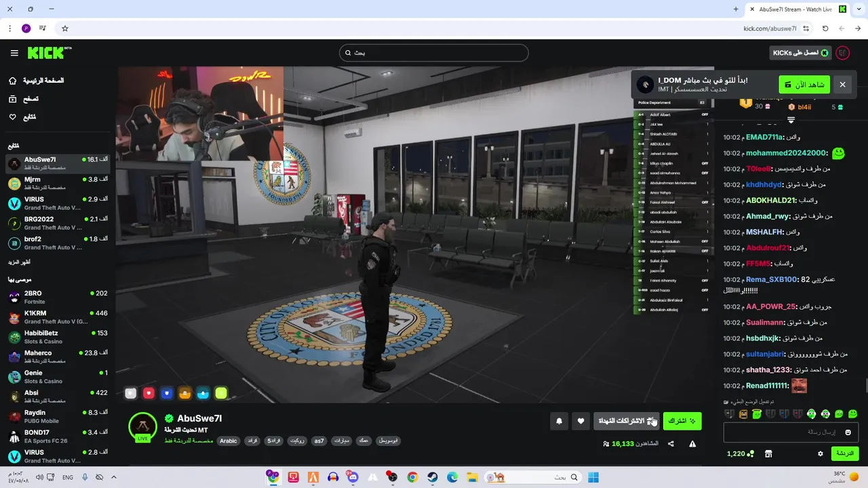Click the red heart stream overlay icon
Viewport: 868px width, 488px height.
click(149, 393)
